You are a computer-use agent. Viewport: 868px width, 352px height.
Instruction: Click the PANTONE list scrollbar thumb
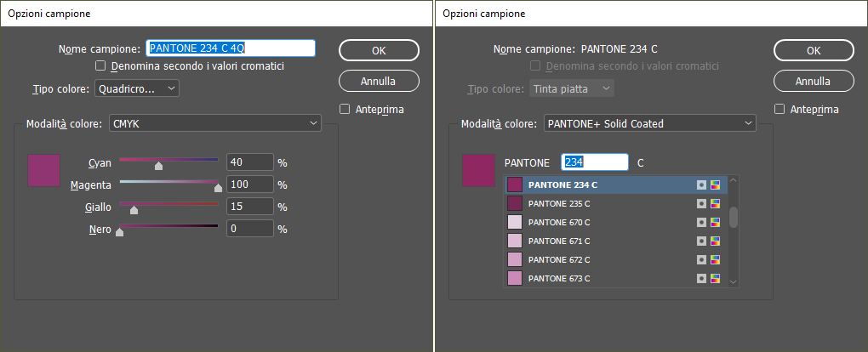point(734,217)
